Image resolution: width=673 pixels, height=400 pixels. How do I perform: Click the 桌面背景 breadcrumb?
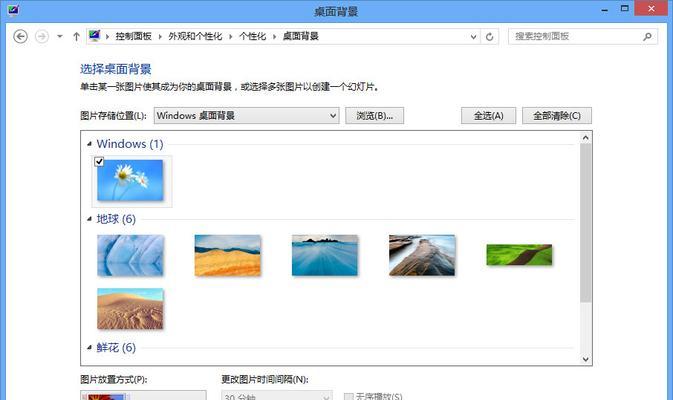click(x=300, y=36)
